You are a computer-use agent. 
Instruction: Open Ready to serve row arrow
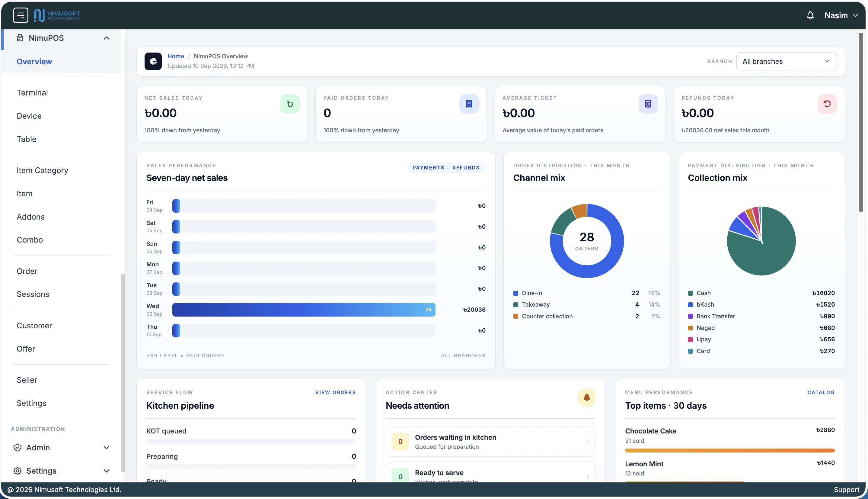(x=588, y=477)
